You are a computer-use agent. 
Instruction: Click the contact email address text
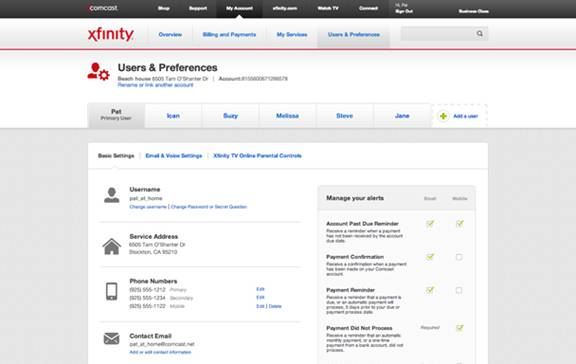pos(162,344)
